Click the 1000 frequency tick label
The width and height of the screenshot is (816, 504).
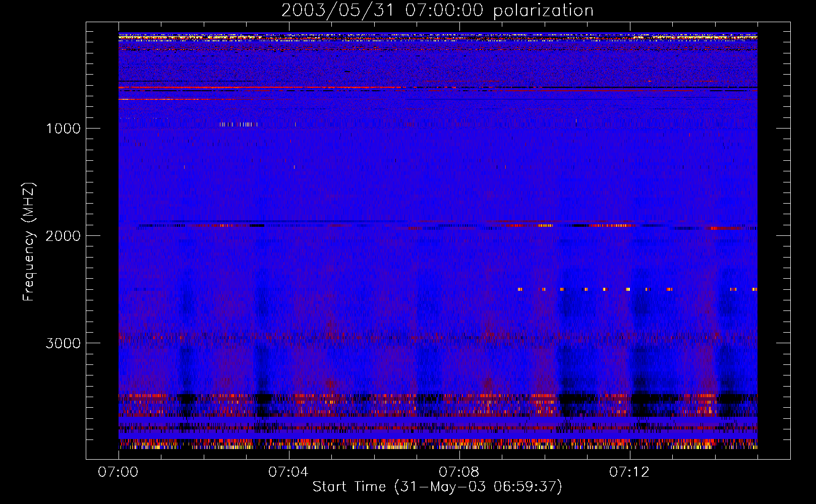click(63, 129)
